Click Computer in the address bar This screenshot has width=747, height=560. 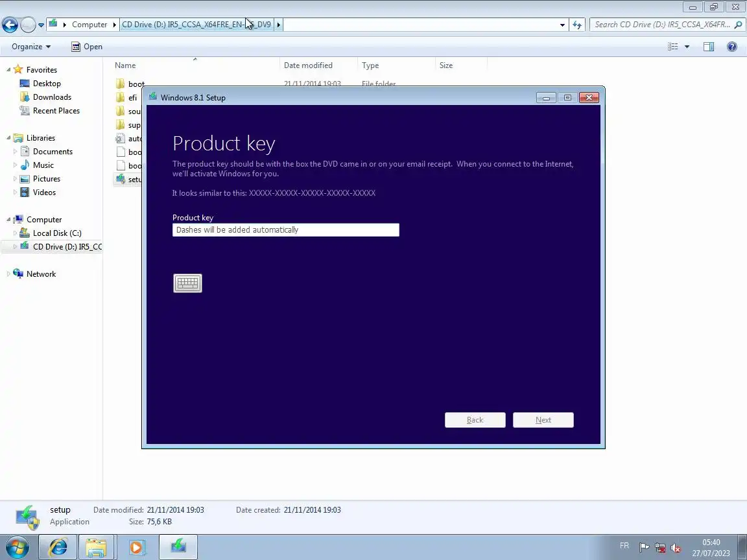pyautogui.click(x=89, y=24)
